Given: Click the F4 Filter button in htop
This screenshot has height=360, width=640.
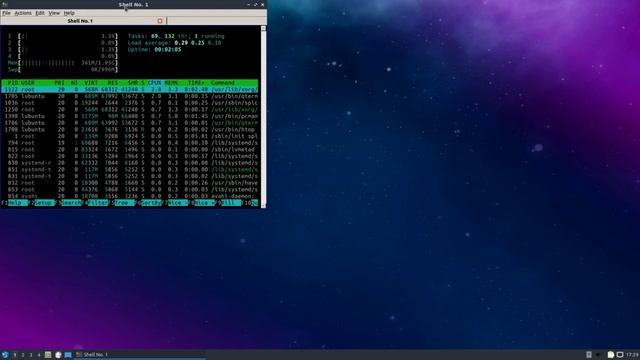Looking at the screenshot, I should click(95, 203).
